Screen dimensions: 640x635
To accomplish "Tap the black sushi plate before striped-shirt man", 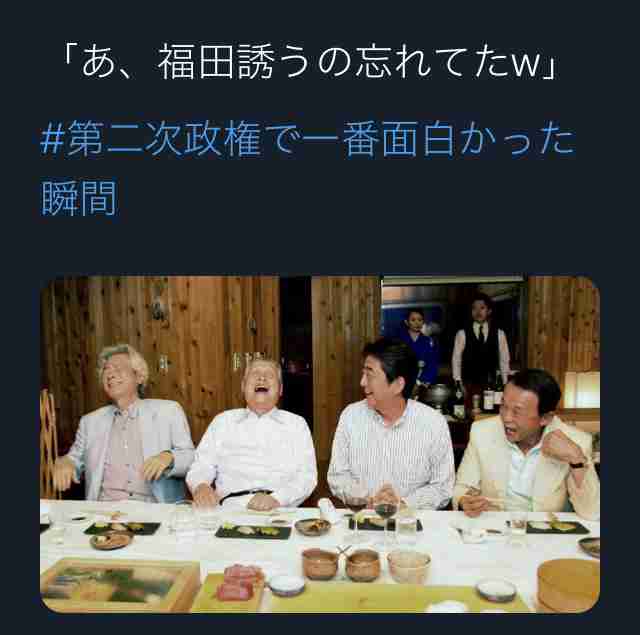I will (386, 524).
